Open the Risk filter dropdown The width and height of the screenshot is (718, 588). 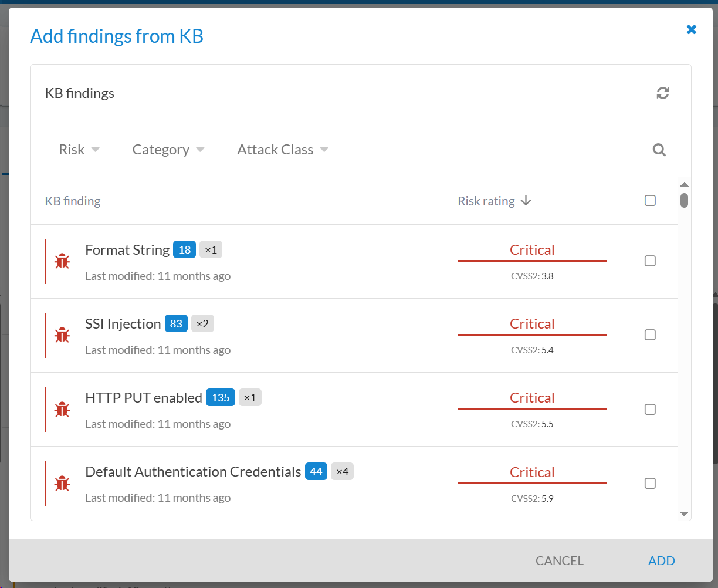[x=79, y=150]
